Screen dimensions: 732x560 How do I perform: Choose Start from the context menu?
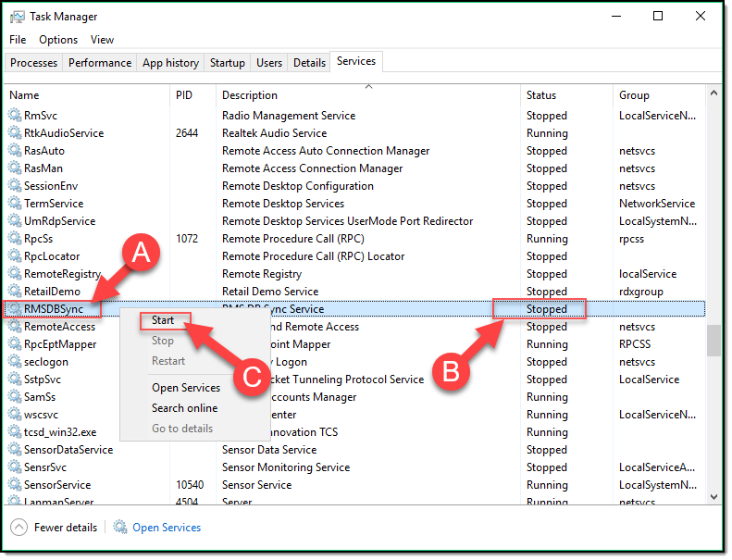pos(164,320)
